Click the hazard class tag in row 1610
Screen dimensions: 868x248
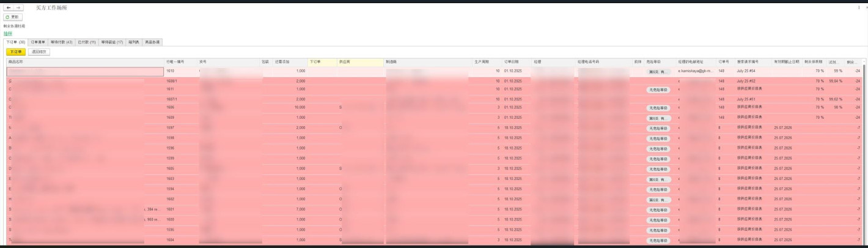click(660, 72)
